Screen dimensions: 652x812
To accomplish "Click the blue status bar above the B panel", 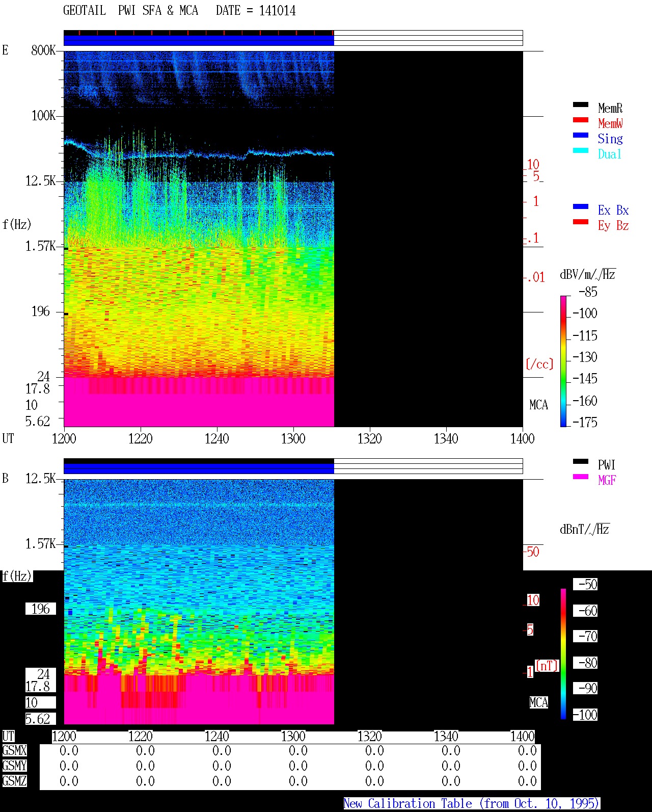I will click(199, 468).
